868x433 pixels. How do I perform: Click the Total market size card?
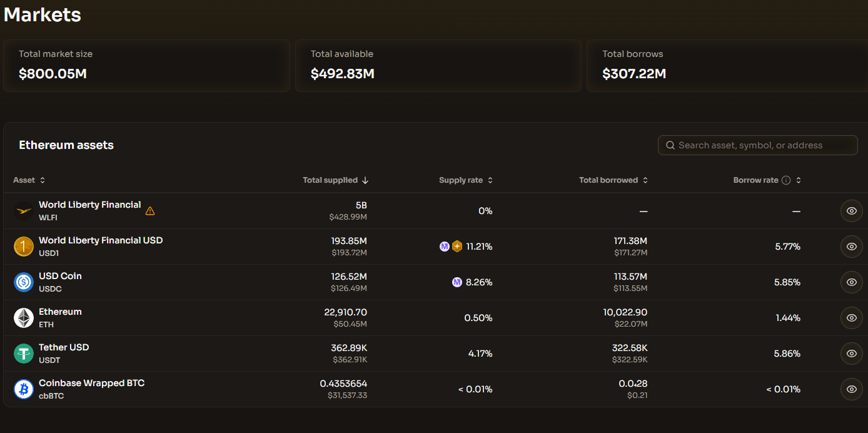(146, 66)
